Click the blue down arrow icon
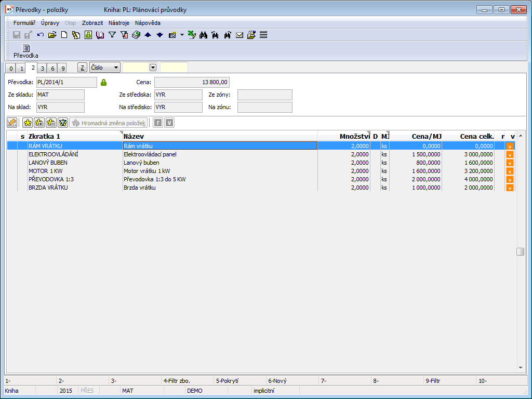The width and height of the screenshot is (532, 399). click(159, 35)
